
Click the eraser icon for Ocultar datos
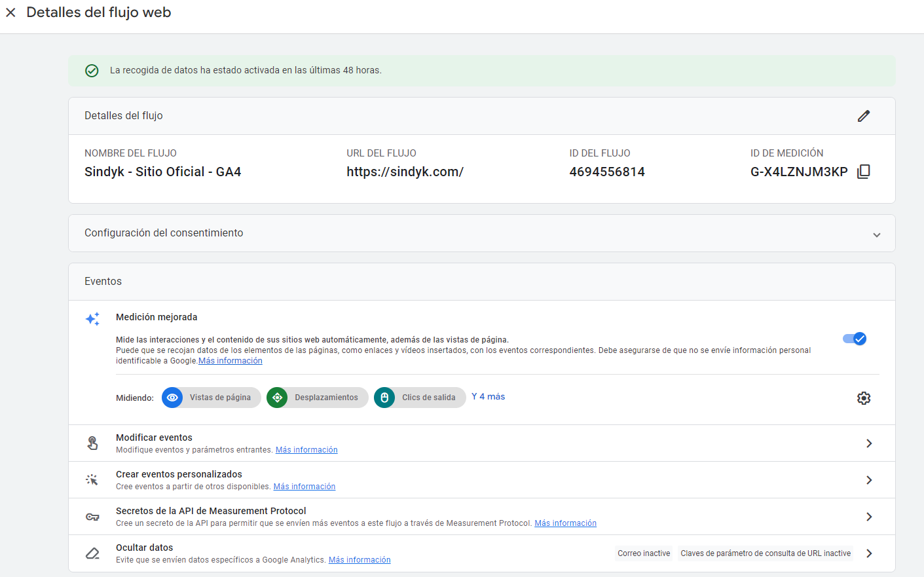pos(92,553)
